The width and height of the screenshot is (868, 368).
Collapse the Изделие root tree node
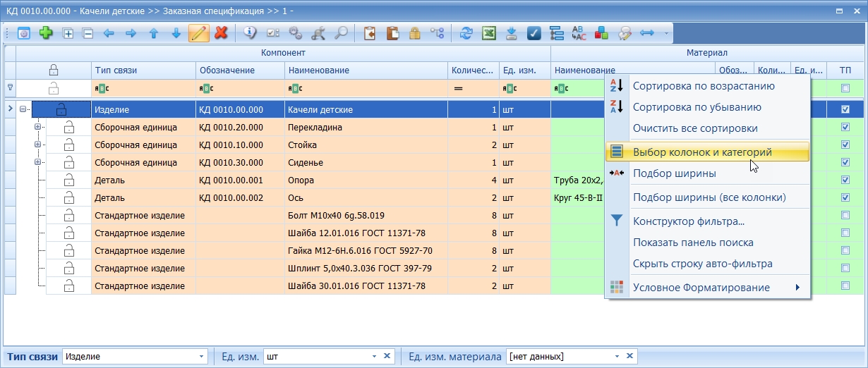click(23, 109)
